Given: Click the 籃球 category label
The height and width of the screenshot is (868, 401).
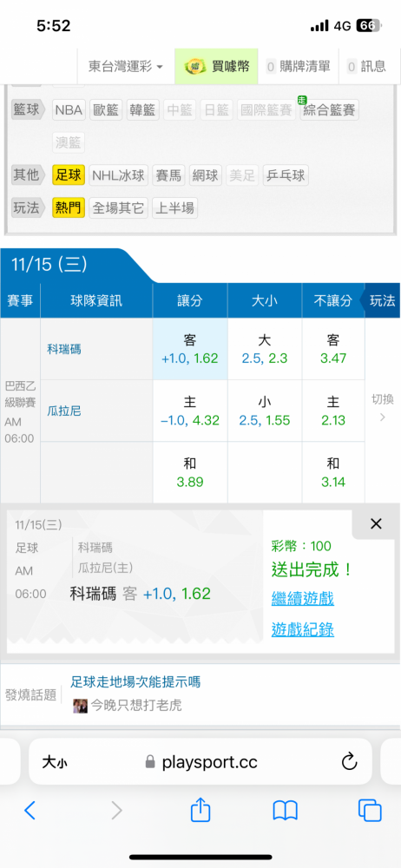Looking at the screenshot, I should 27,109.
